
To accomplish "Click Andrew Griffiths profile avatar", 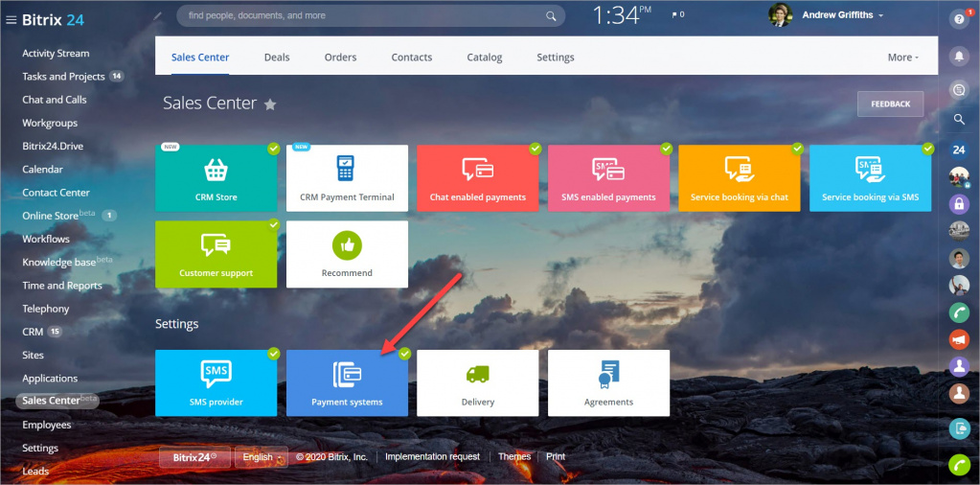I will coord(780,15).
